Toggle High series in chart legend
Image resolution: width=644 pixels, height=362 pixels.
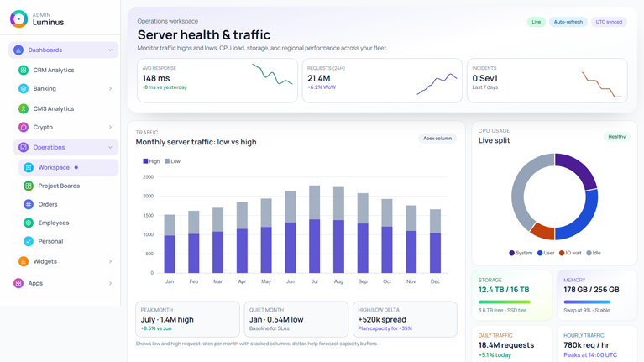pyautogui.click(x=151, y=161)
